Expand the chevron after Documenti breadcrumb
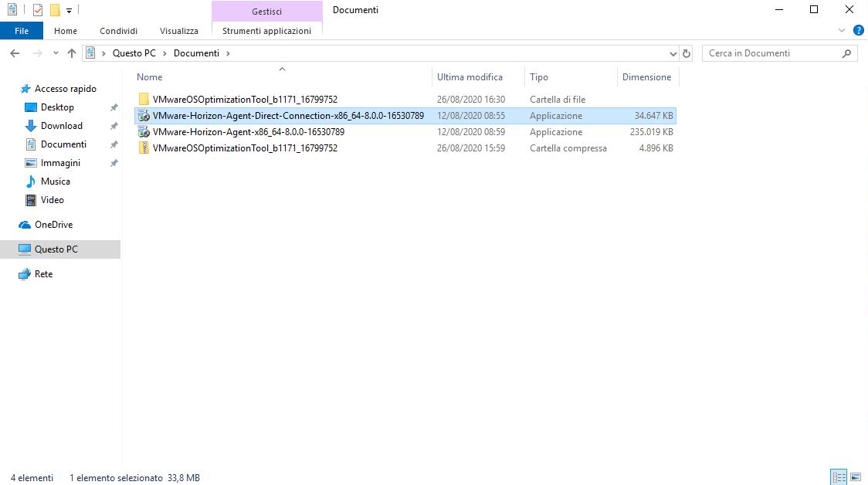This screenshot has width=868, height=485. pos(228,53)
